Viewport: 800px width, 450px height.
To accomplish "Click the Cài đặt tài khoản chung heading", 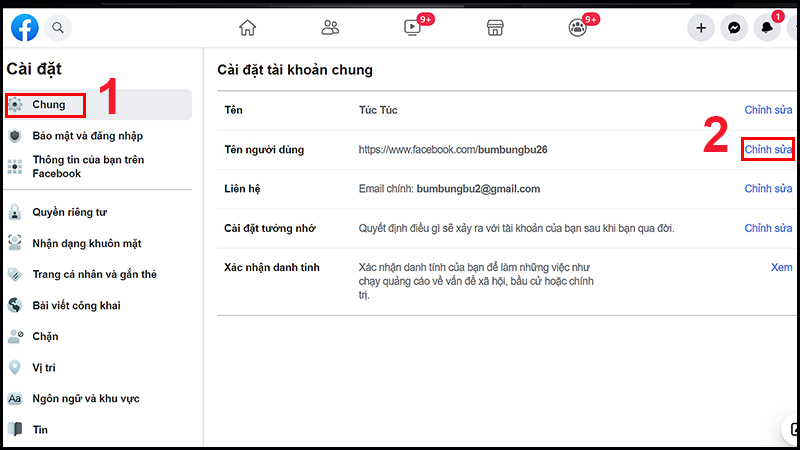I will coord(295,70).
